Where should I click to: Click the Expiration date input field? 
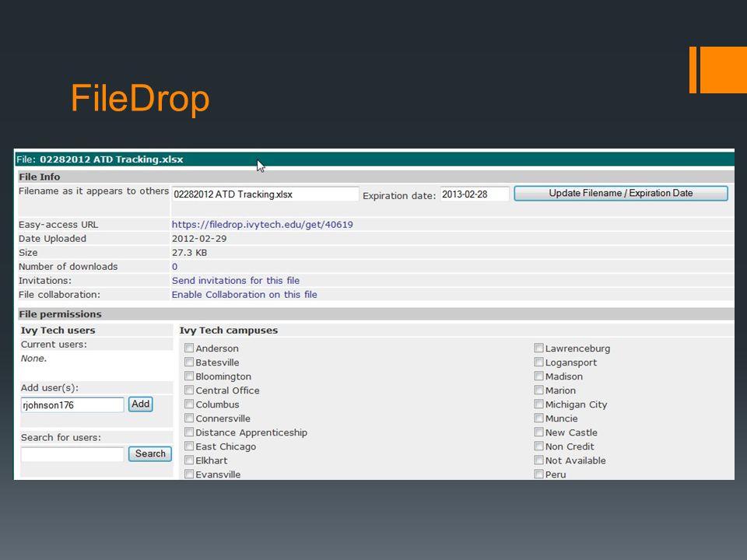point(475,194)
